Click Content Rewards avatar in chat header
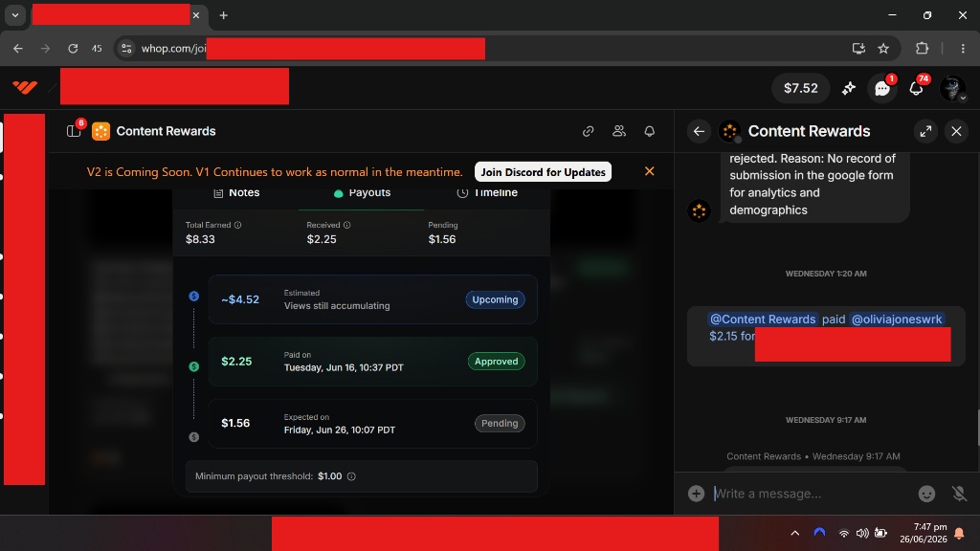980x551 pixels. point(729,131)
